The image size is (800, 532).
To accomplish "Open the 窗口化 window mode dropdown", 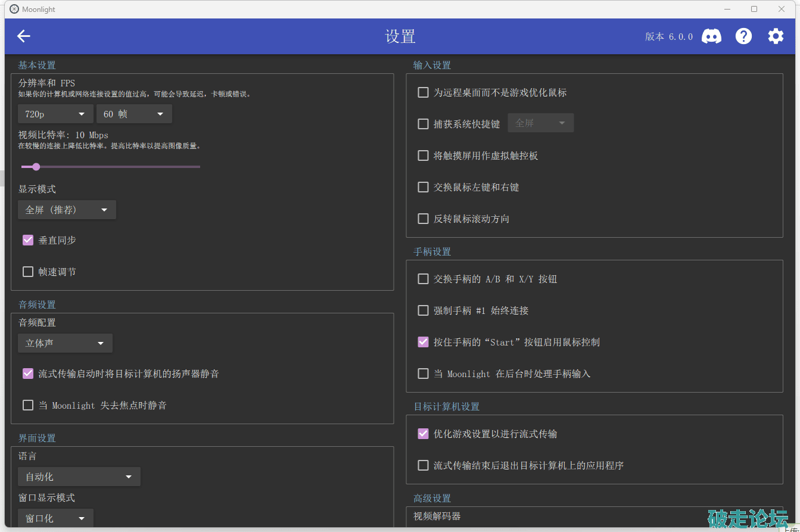I will point(55,518).
